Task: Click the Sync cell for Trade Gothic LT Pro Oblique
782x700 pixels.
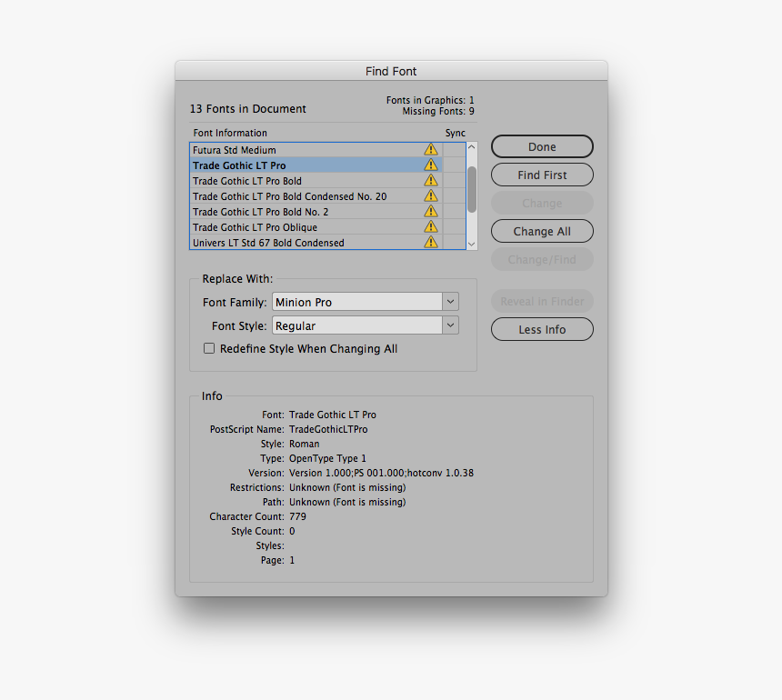Action: point(455,227)
